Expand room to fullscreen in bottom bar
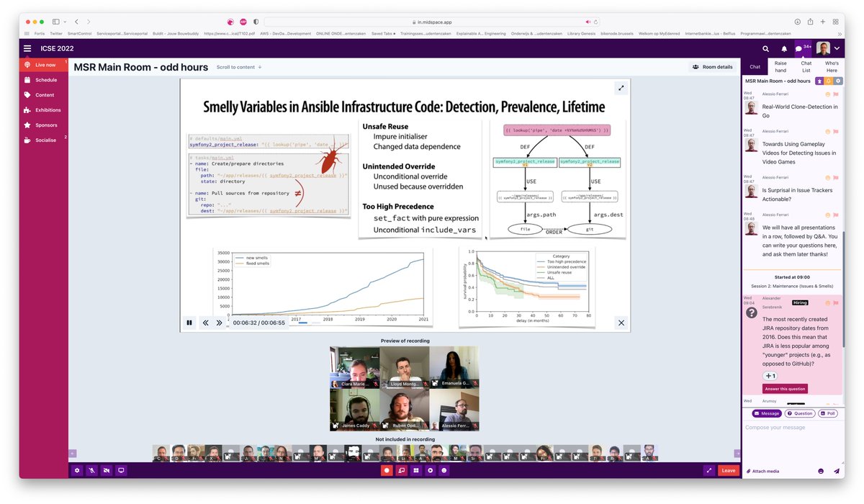 709,470
